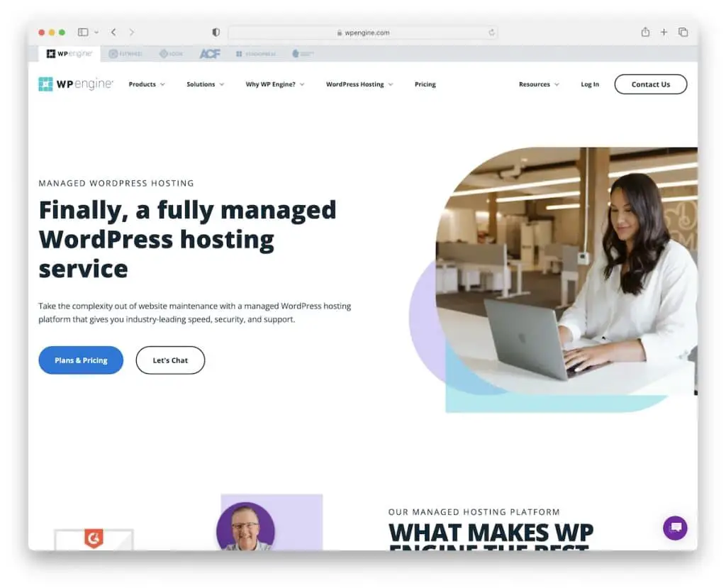Expand the Resources menu
The height and width of the screenshot is (588, 726).
(x=539, y=84)
